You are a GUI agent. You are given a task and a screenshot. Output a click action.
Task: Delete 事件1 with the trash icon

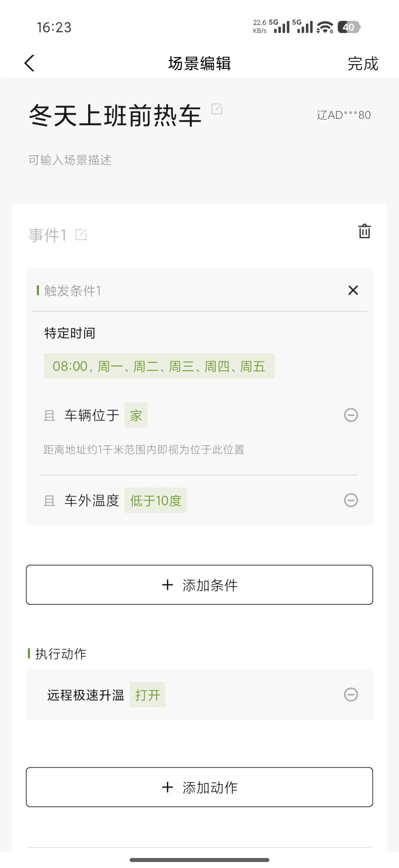[x=364, y=231]
